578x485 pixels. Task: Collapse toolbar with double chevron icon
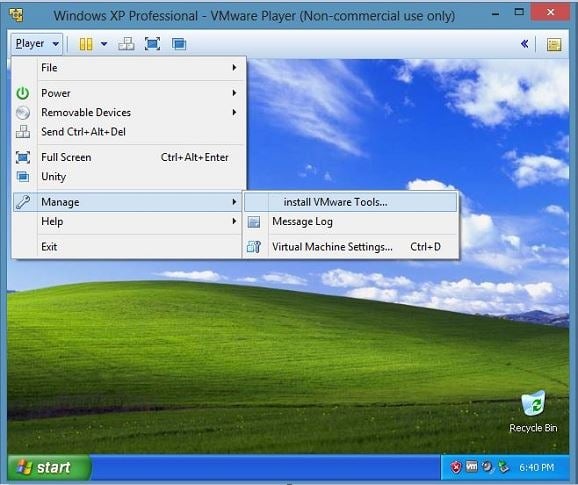point(525,44)
